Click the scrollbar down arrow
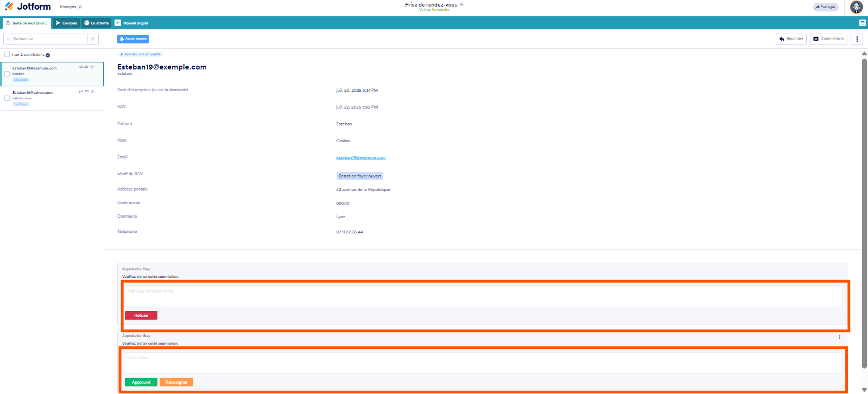The image size is (868, 394). (864, 390)
